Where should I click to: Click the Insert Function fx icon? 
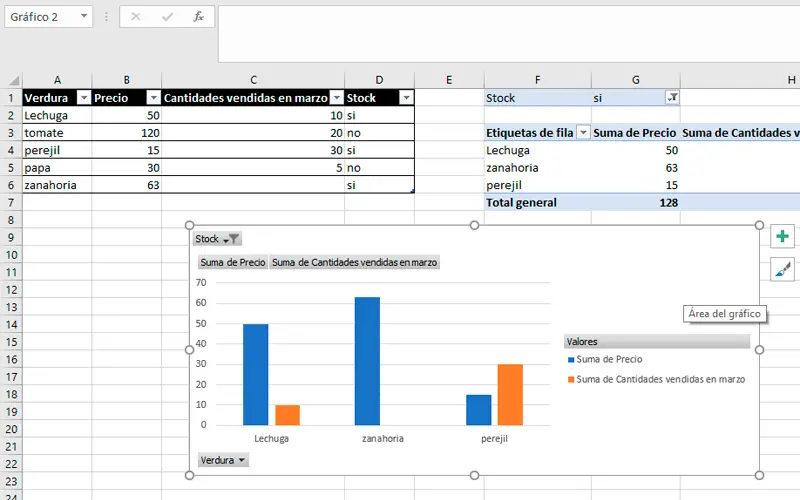point(198,17)
